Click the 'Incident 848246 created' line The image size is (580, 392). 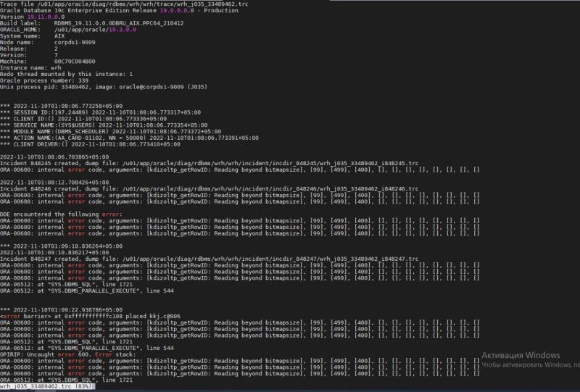210,188
